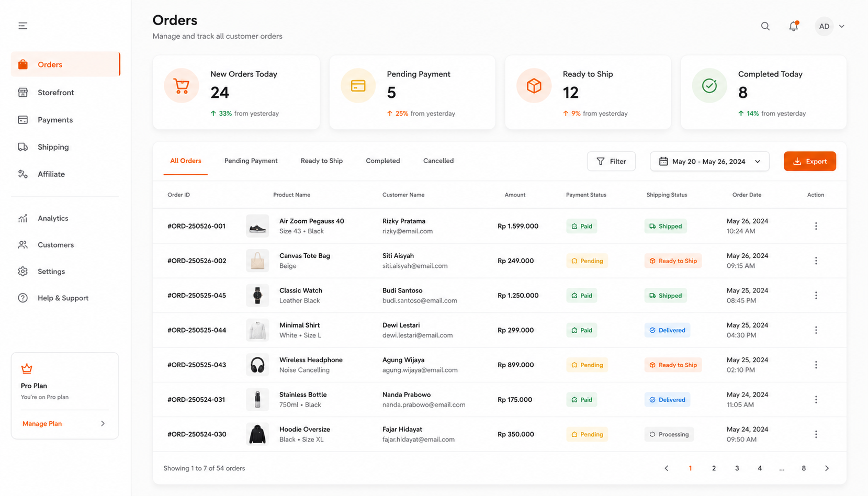Screen dimensions: 868x496
Task: Select current page 1 in pagination
Action: click(x=690, y=468)
